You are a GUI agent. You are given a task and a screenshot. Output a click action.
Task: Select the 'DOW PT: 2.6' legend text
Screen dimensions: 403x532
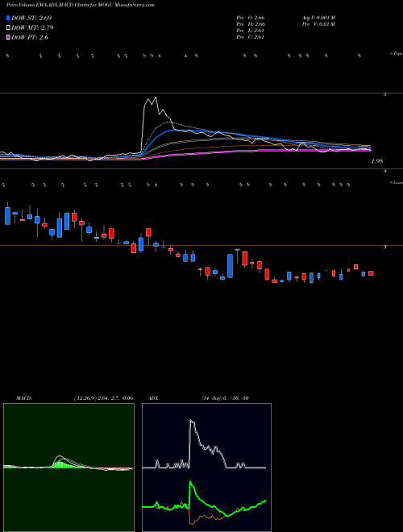pyautogui.click(x=30, y=37)
